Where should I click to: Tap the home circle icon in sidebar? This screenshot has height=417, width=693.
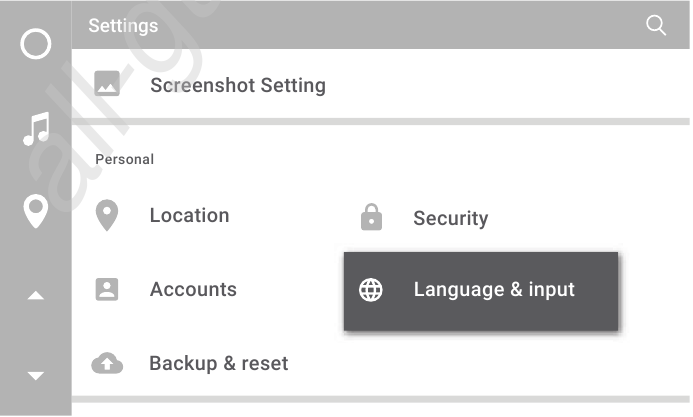point(36,44)
